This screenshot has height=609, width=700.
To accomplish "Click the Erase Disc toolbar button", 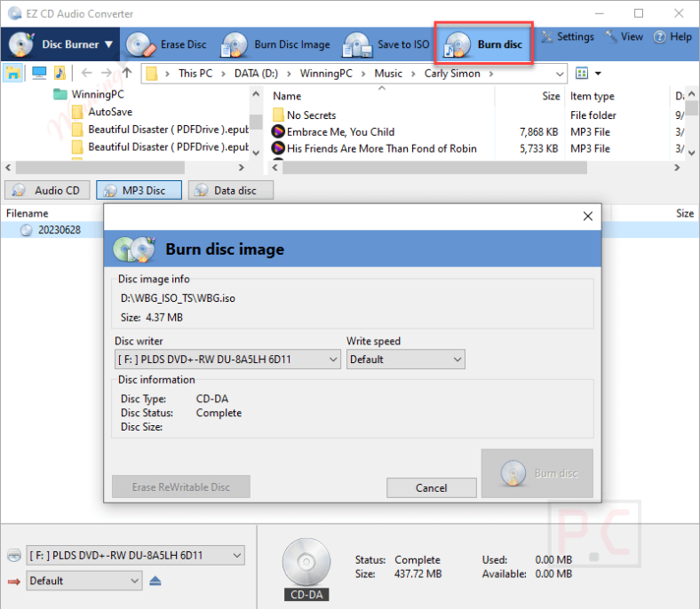I will (167, 44).
